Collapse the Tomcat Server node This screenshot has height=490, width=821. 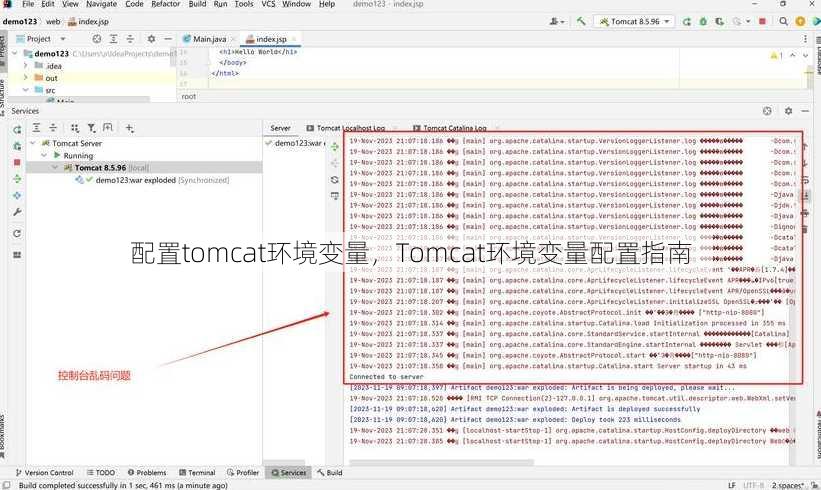33,143
